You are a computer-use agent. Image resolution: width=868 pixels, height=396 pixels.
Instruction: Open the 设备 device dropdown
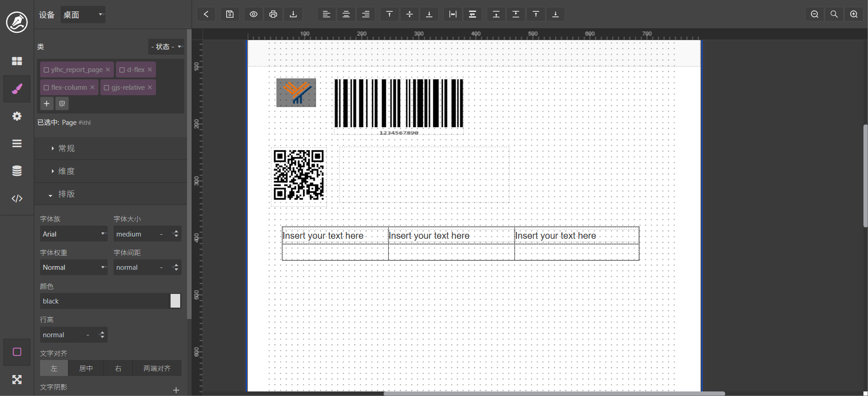(x=83, y=15)
